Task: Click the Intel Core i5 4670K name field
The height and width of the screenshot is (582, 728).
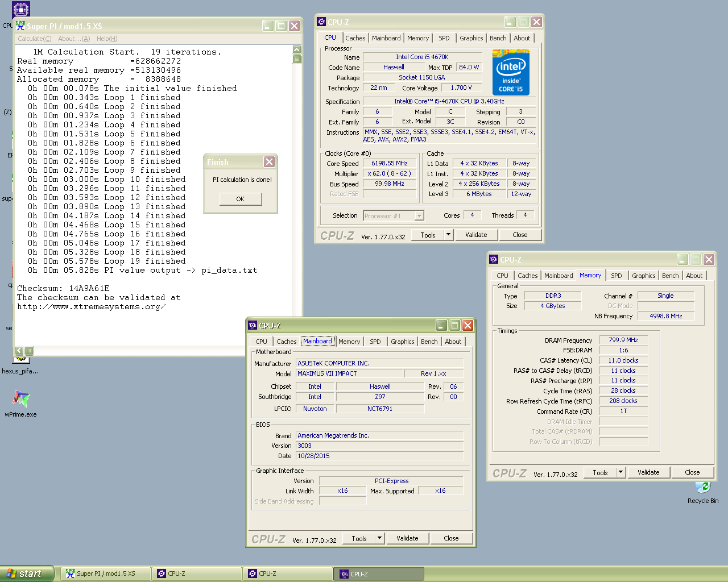Action: [x=422, y=57]
